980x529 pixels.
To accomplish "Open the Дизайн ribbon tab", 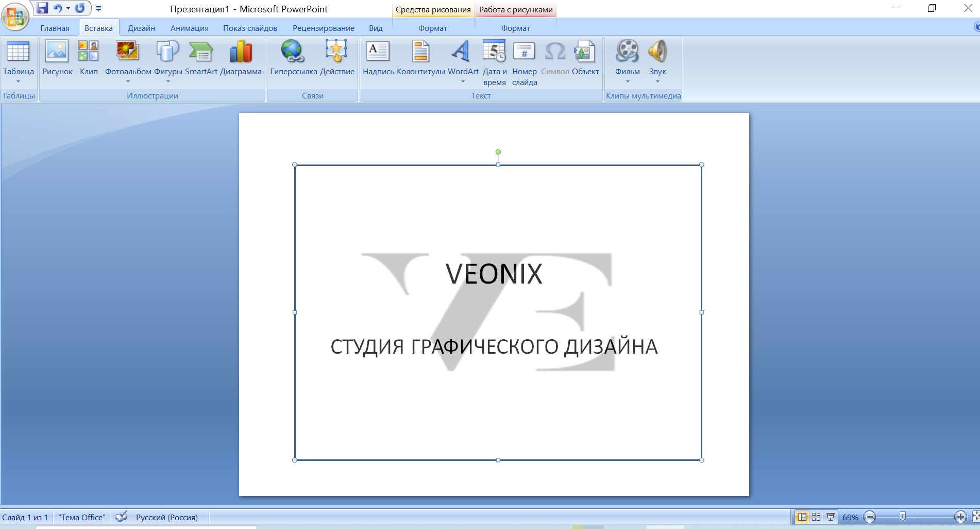I will pyautogui.click(x=141, y=28).
